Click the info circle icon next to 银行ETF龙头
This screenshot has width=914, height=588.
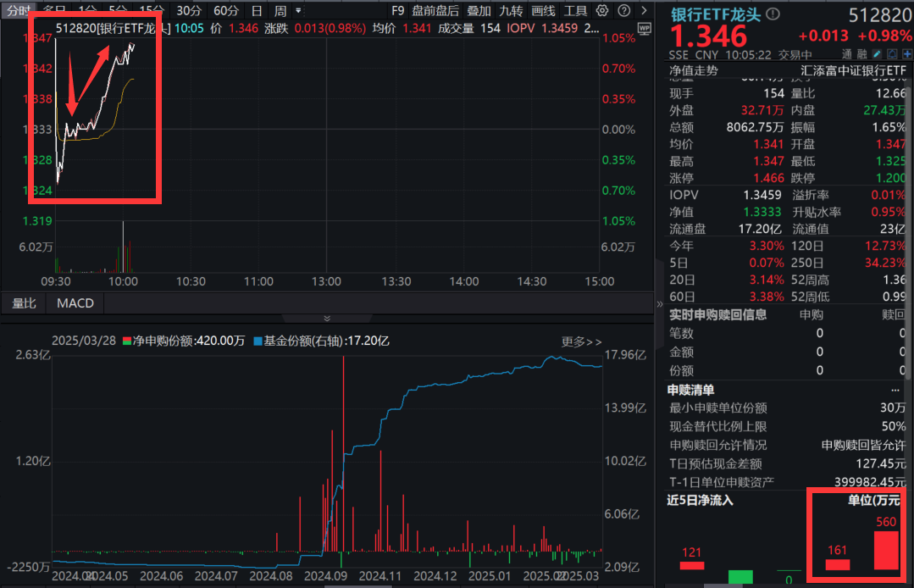pos(773,14)
